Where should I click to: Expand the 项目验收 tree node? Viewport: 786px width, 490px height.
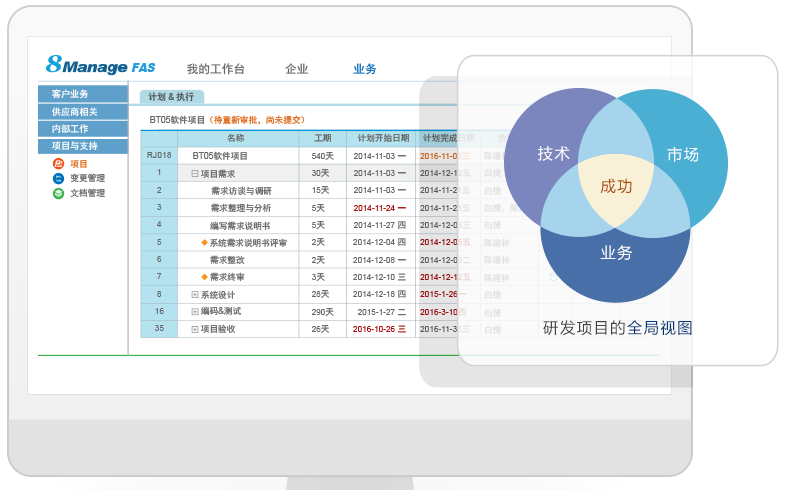tap(195, 328)
